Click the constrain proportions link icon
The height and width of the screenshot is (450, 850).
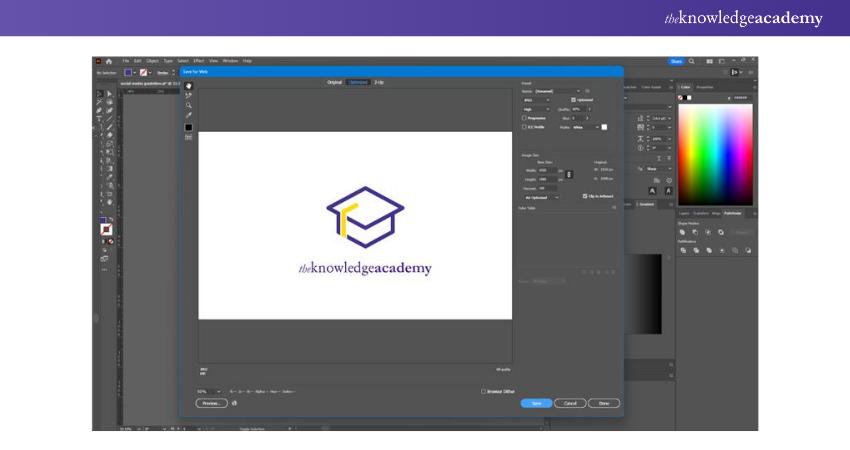pos(569,174)
